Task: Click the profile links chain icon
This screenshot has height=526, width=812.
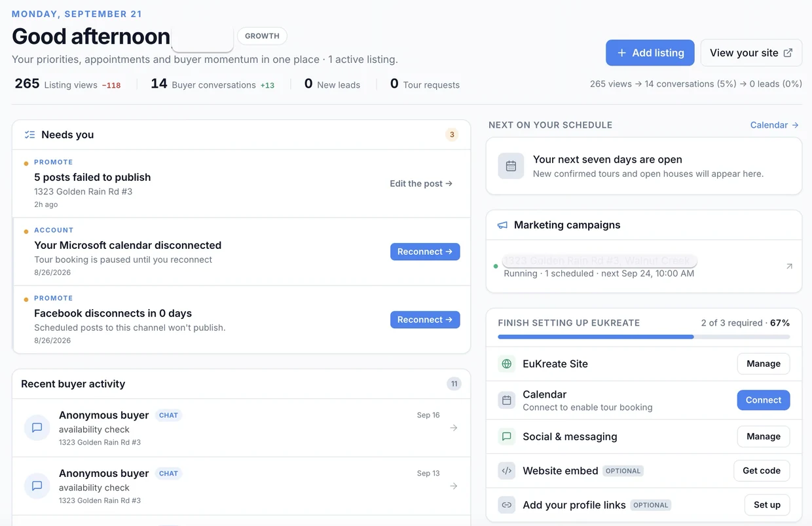Action: point(506,505)
